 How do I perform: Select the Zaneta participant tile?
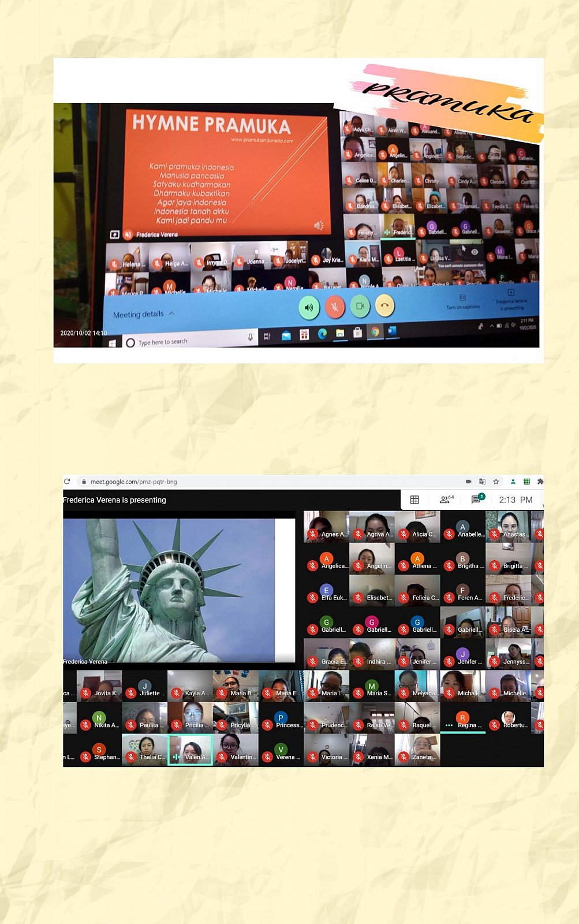[417, 750]
